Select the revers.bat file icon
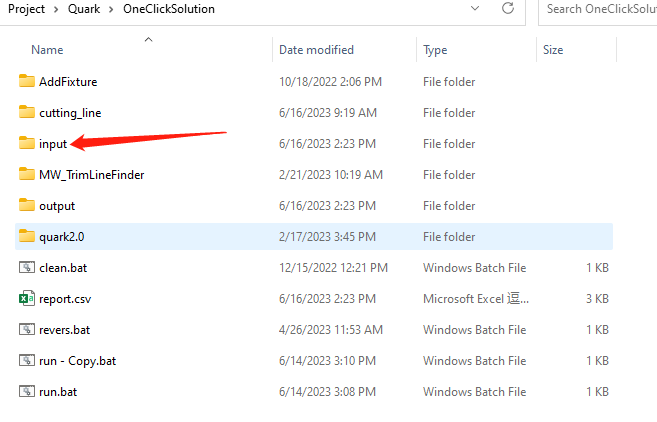 click(x=27, y=330)
